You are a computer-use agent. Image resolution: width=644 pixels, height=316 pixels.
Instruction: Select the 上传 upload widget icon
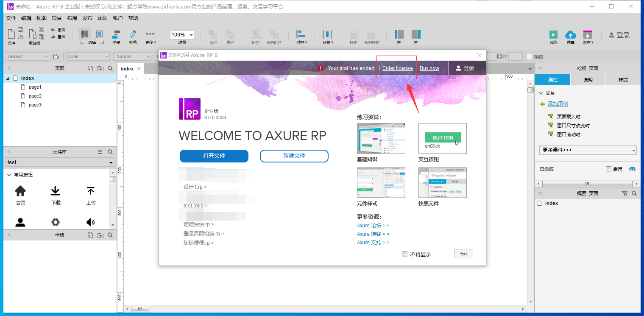(x=91, y=191)
